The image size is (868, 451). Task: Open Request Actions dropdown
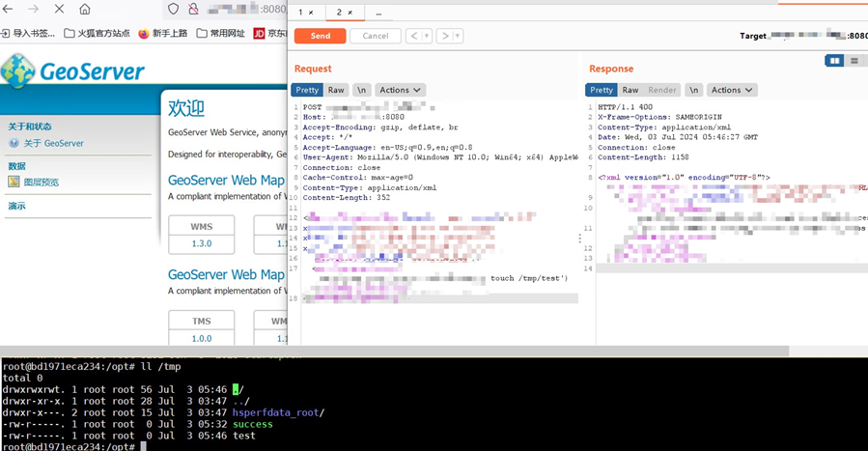click(400, 90)
